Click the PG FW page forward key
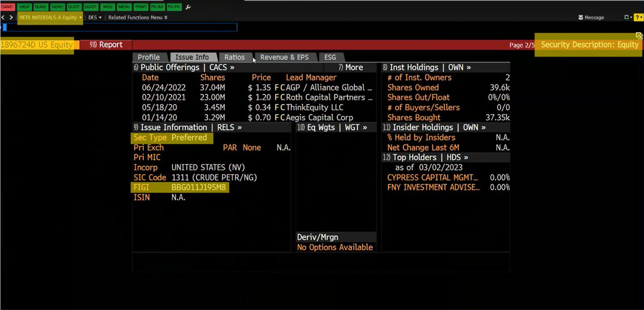The height and width of the screenshot is (310, 644). coord(174,7)
